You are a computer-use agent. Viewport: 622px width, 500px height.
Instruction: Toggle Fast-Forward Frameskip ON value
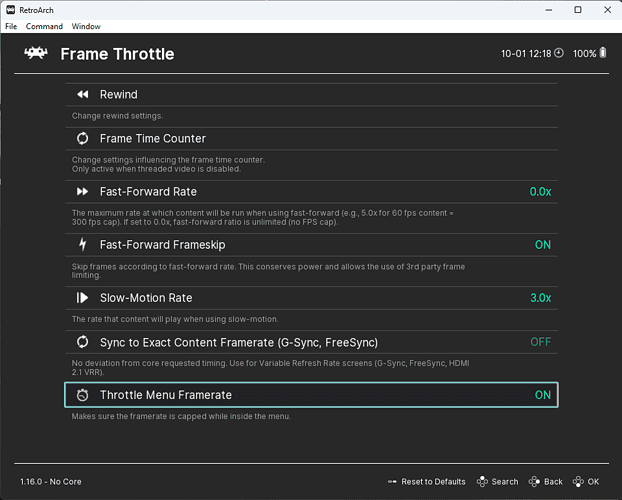click(542, 245)
